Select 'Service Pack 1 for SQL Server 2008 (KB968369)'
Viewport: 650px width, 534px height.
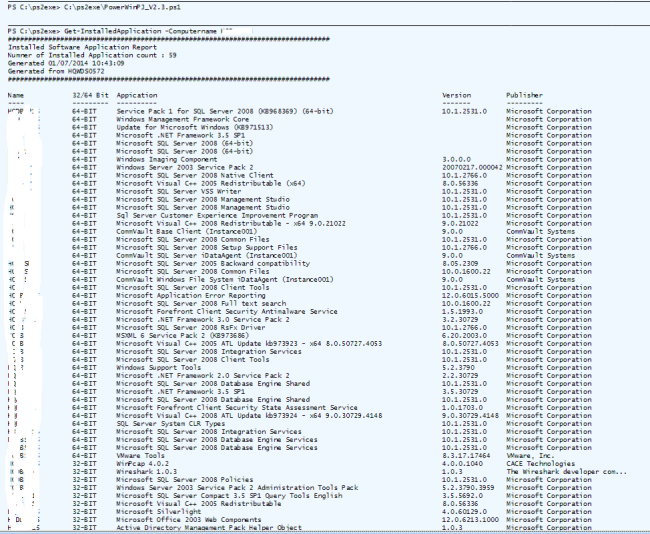[x=207, y=111]
